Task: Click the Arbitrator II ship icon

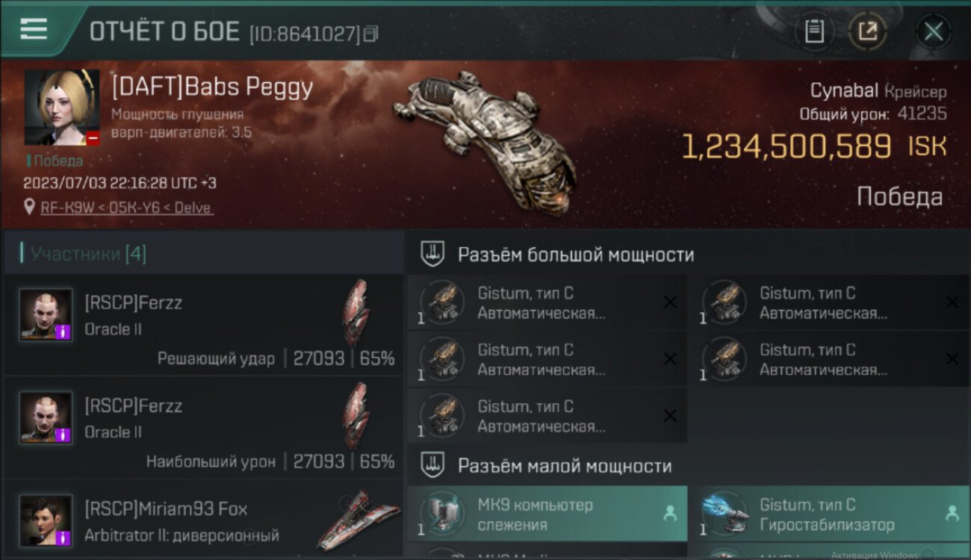Action: click(x=359, y=520)
